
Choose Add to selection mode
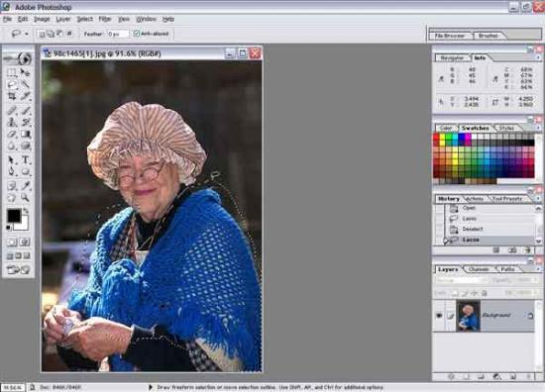coord(51,34)
